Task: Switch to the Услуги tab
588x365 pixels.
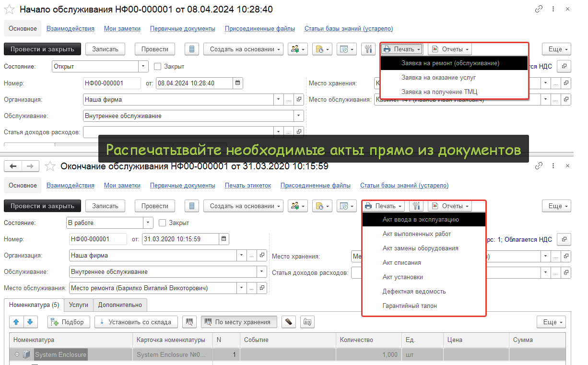Action: coord(78,305)
